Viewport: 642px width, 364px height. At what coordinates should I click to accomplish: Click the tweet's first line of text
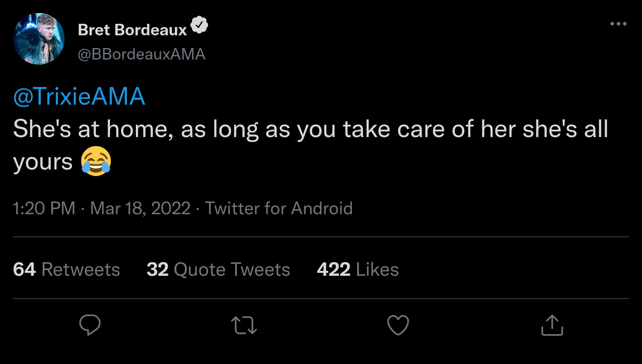(x=310, y=129)
